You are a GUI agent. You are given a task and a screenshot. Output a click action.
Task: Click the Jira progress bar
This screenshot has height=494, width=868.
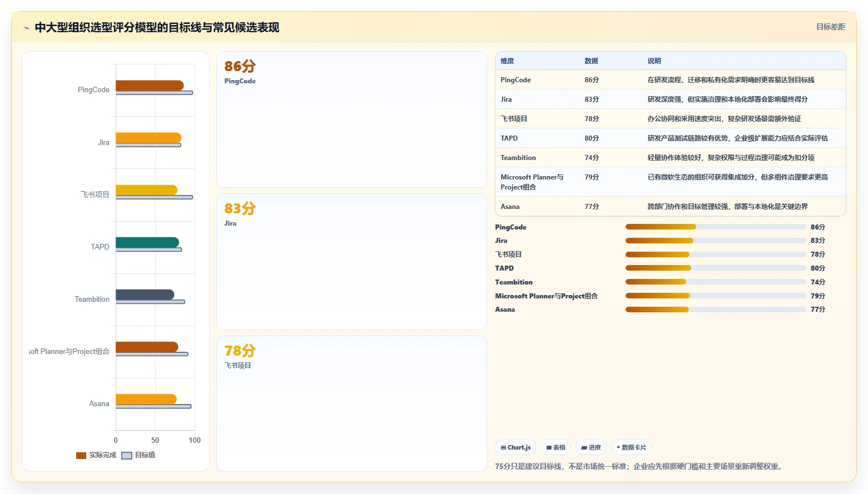[716, 241]
